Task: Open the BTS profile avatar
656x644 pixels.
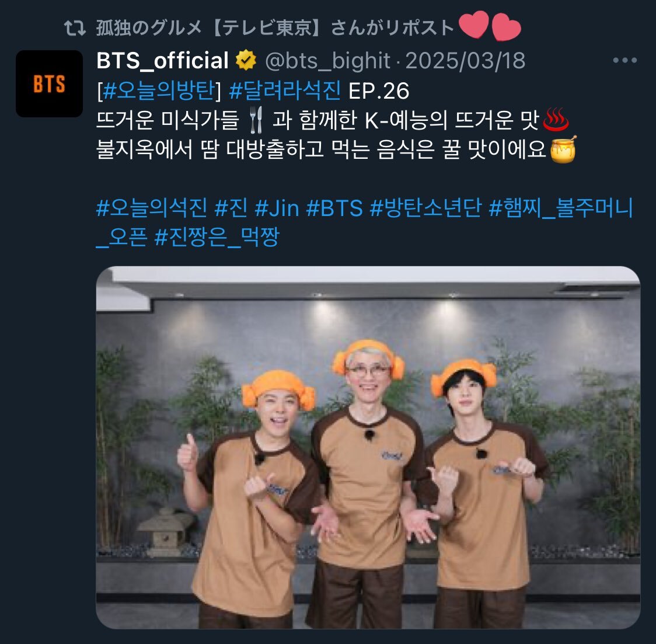Action: click(50, 83)
